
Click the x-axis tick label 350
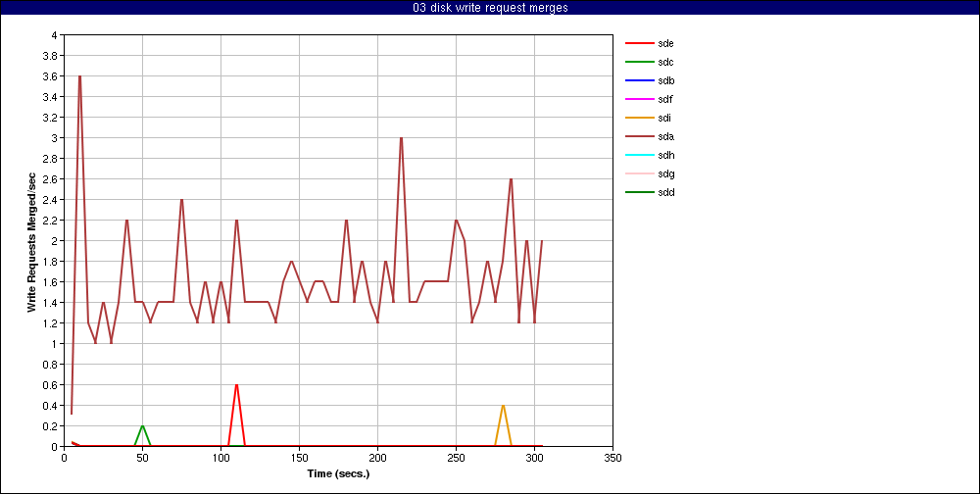[613, 458]
